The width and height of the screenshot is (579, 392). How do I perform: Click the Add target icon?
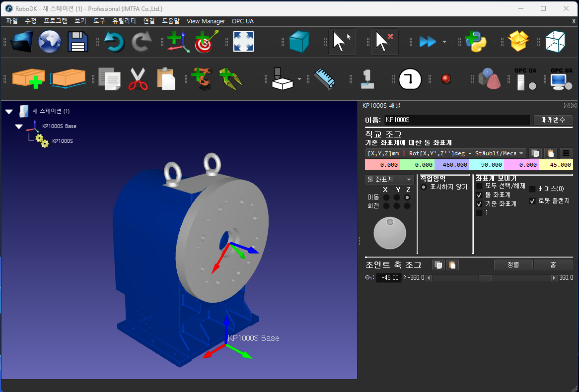(x=206, y=42)
